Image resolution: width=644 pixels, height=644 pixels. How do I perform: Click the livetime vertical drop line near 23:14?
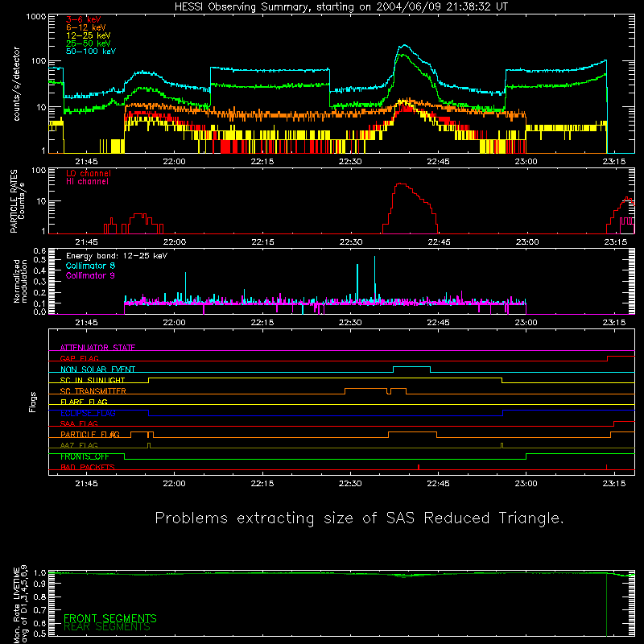pyautogui.click(x=607, y=604)
